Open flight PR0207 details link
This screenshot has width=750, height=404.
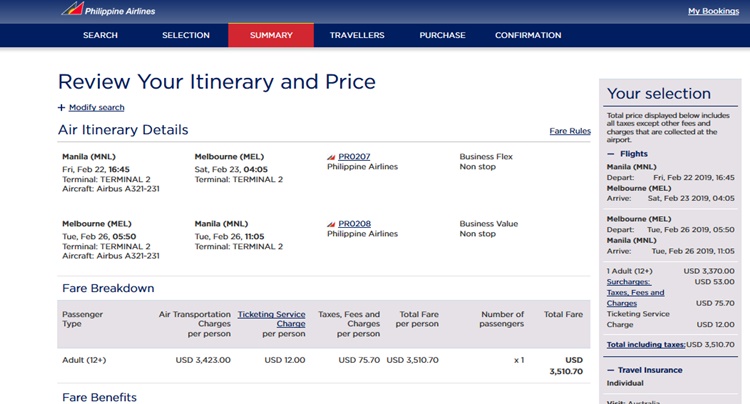(x=354, y=157)
